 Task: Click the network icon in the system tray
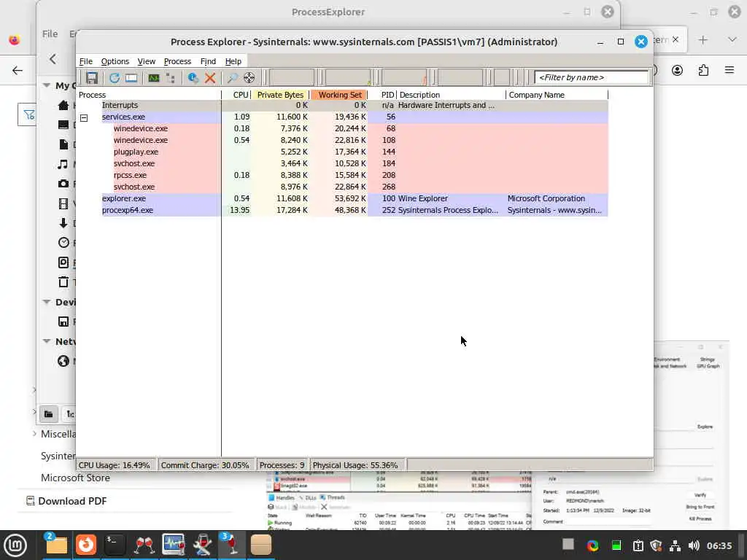pyautogui.click(x=675, y=545)
